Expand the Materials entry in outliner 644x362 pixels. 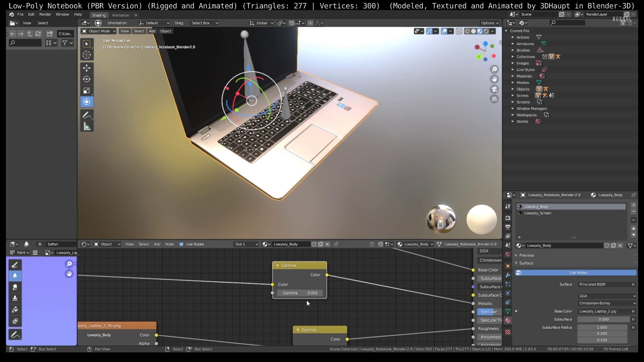pyautogui.click(x=513, y=76)
